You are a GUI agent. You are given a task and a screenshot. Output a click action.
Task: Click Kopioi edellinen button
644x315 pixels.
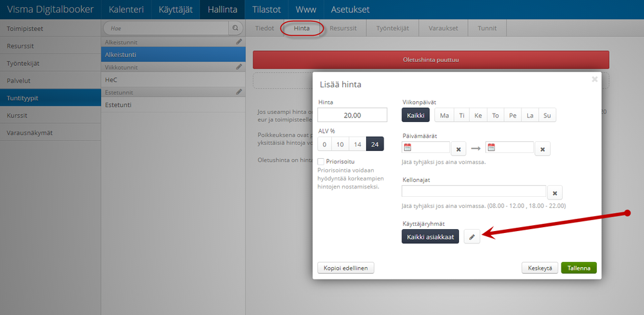pyautogui.click(x=346, y=268)
